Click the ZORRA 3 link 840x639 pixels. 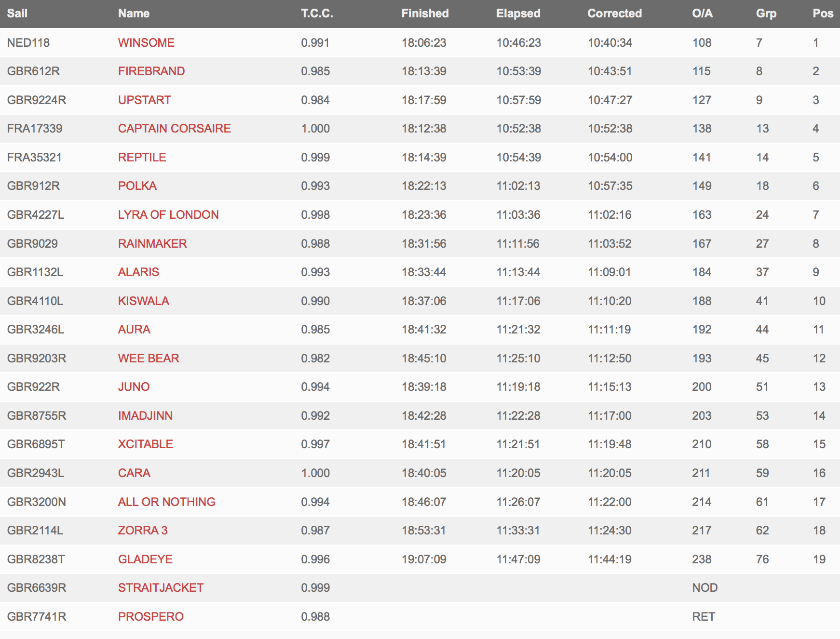point(143,530)
